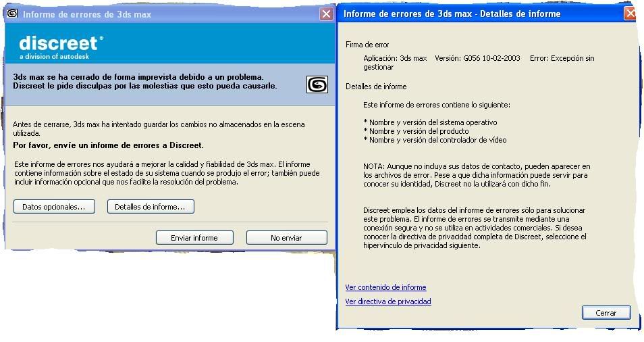Follow the Ver directiva de privacidad link
This screenshot has width=644, height=342.
(388, 301)
